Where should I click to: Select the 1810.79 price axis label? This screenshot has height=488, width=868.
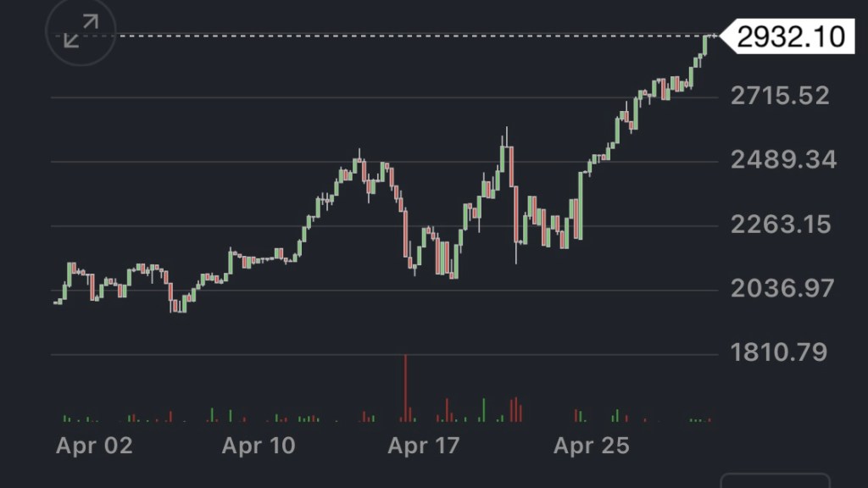tap(779, 352)
